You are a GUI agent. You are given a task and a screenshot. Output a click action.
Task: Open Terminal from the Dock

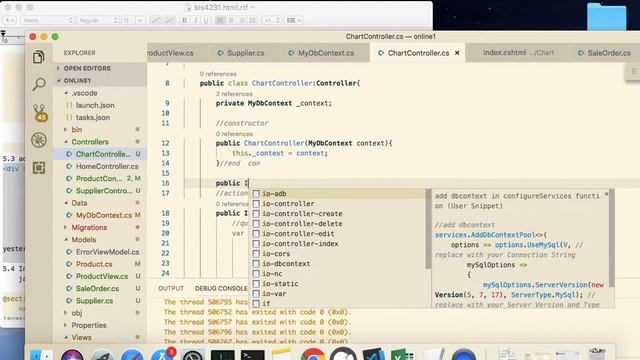point(253,355)
